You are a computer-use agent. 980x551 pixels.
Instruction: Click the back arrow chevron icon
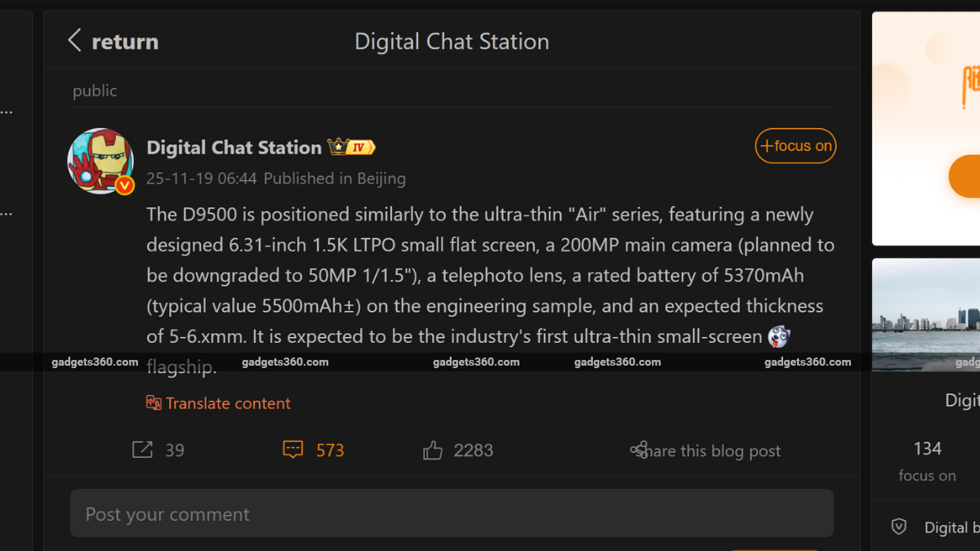click(x=74, y=41)
